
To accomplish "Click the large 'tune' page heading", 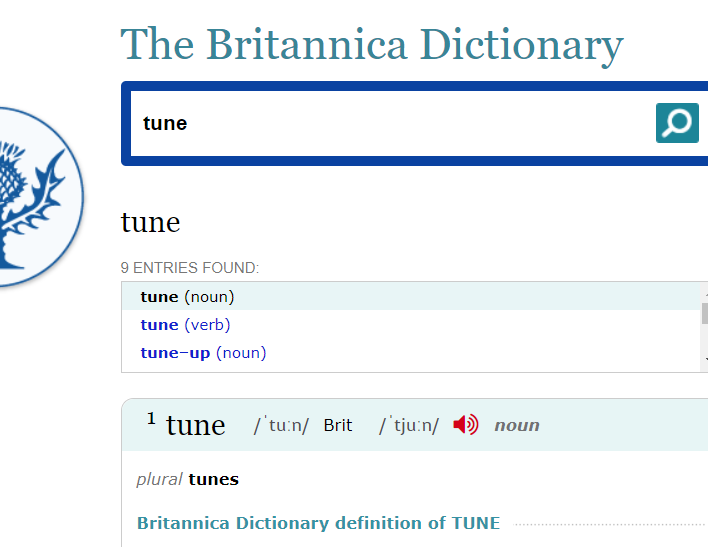I will (150, 222).
